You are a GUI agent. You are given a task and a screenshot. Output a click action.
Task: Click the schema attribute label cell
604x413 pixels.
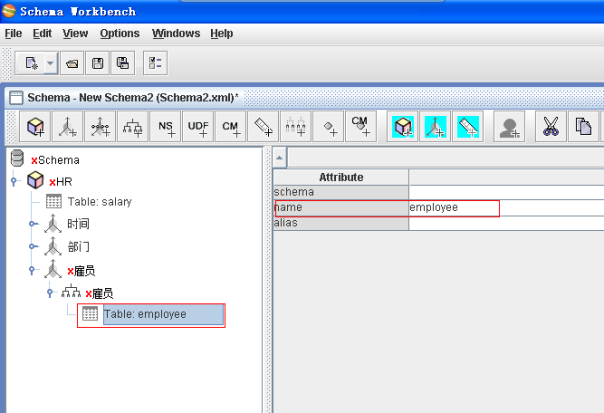point(341,192)
